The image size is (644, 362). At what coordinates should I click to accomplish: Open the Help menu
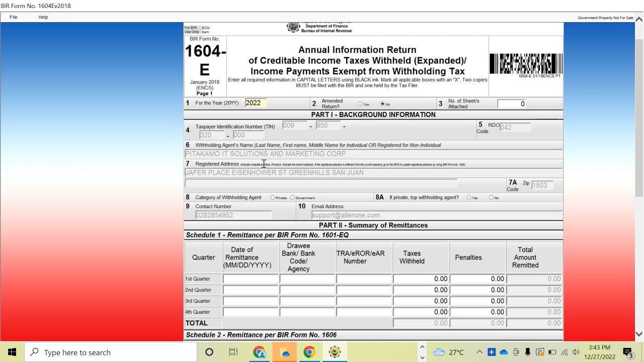tap(43, 17)
